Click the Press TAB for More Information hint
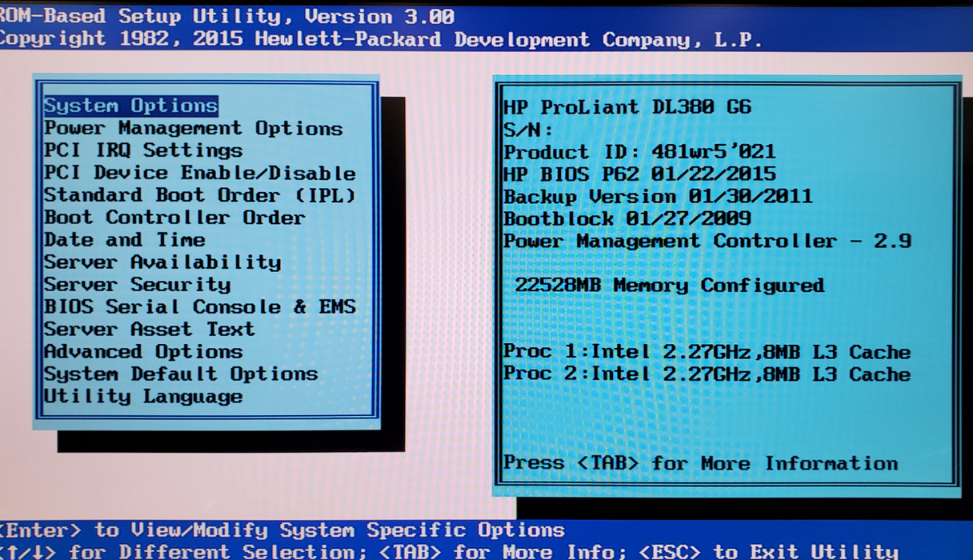Viewport: 973px width, 560px height. point(700,463)
